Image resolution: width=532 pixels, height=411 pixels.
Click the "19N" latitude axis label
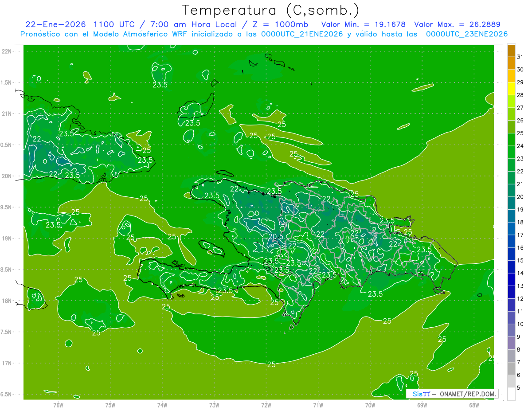[x=6, y=239]
